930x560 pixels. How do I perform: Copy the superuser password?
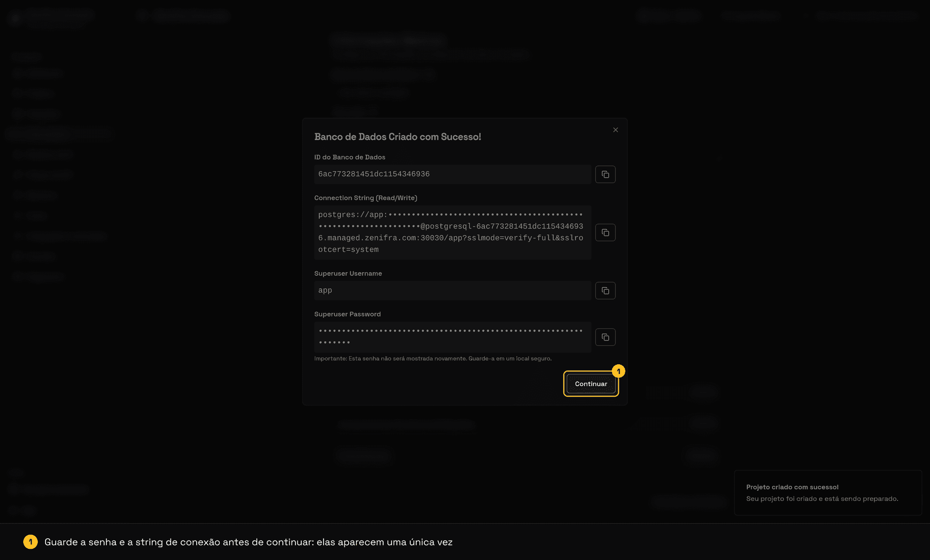click(x=605, y=337)
